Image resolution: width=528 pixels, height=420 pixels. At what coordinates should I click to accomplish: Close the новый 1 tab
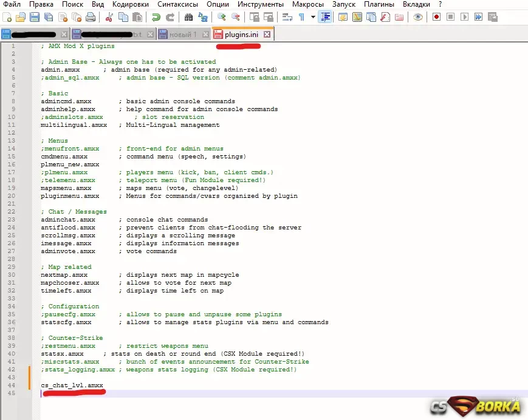[206, 35]
